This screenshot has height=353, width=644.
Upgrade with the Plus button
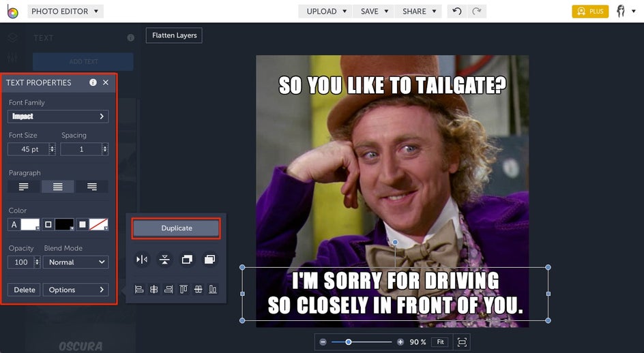[x=590, y=11]
